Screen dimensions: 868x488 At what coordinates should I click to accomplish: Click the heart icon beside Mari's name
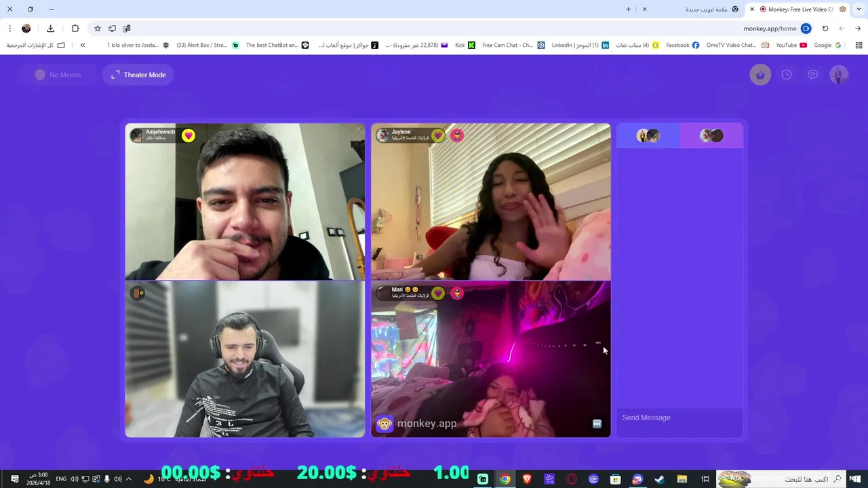(x=438, y=293)
